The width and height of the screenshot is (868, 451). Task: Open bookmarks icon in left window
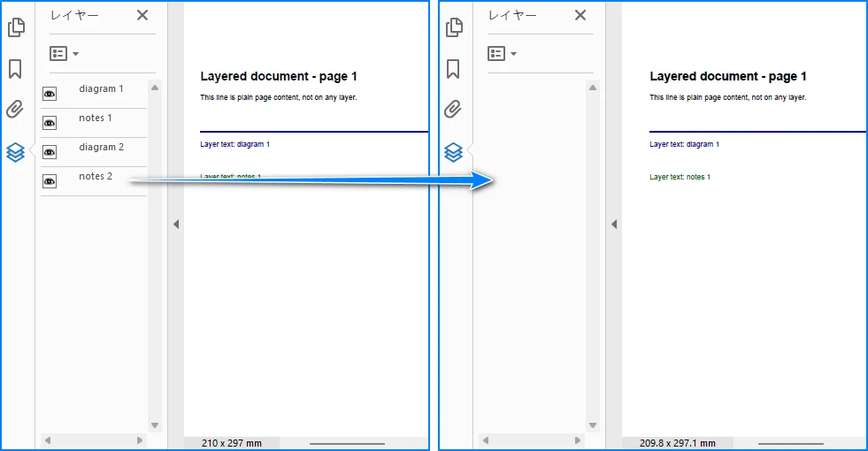coord(16,69)
